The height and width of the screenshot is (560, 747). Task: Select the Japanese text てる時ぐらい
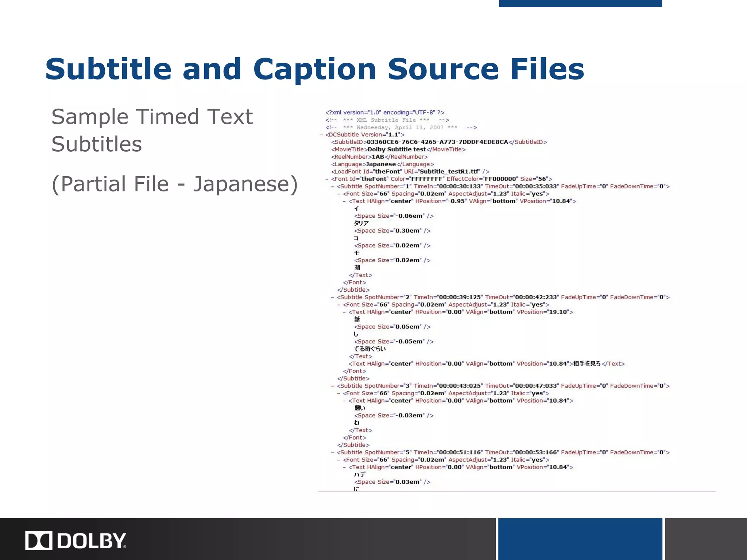[x=370, y=349]
